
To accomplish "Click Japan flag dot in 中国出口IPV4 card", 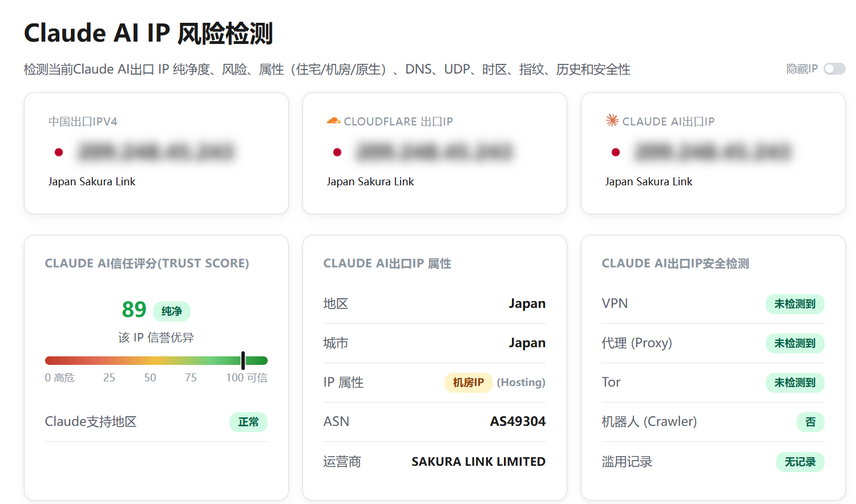I will pos(58,152).
